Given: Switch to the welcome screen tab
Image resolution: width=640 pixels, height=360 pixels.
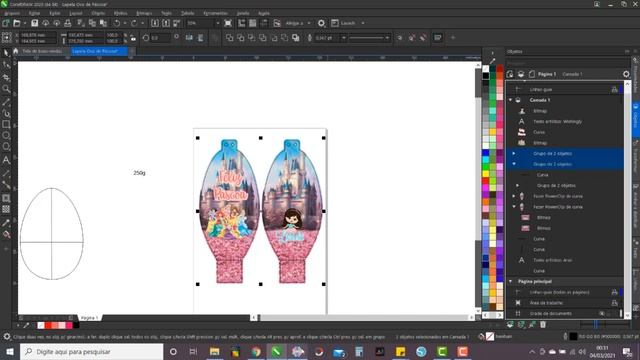Looking at the screenshot, I should pyautogui.click(x=42, y=51).
